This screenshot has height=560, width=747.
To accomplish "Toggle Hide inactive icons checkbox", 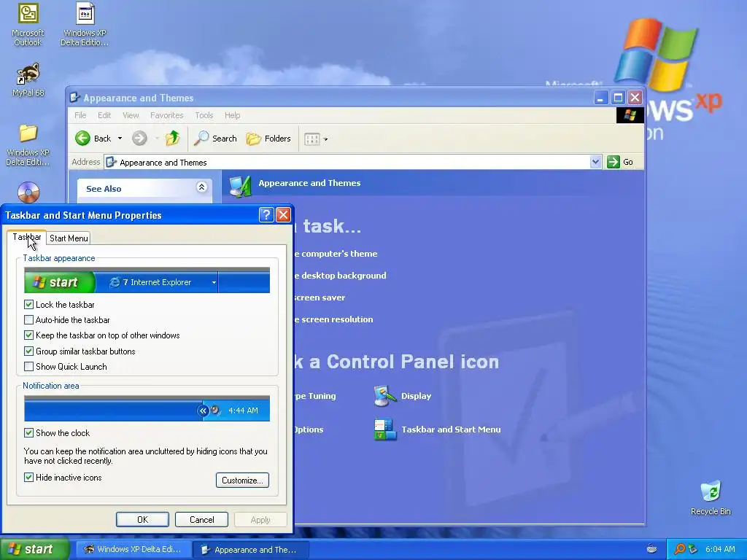I will pyautogui.click(x=28, y=477).
